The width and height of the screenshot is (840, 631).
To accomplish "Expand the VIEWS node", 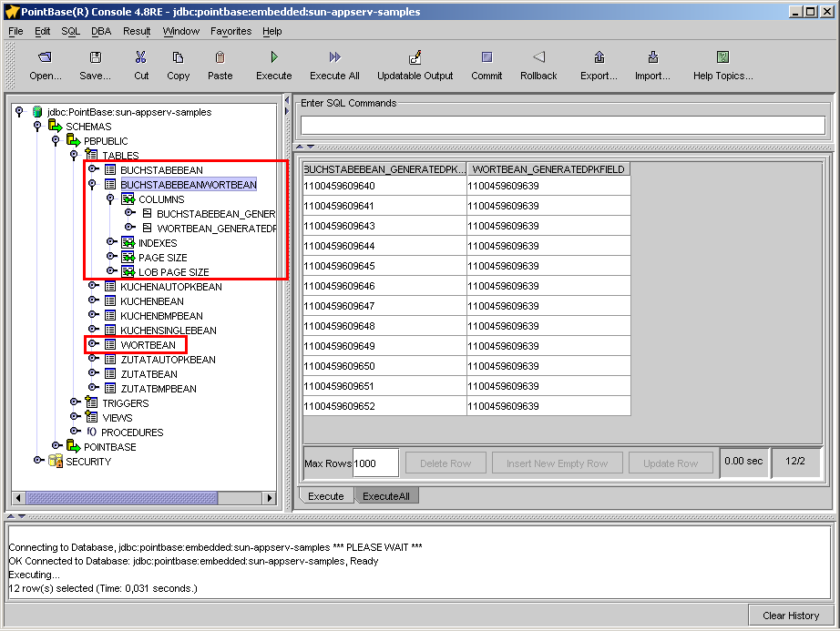I will tap(75, 416).
